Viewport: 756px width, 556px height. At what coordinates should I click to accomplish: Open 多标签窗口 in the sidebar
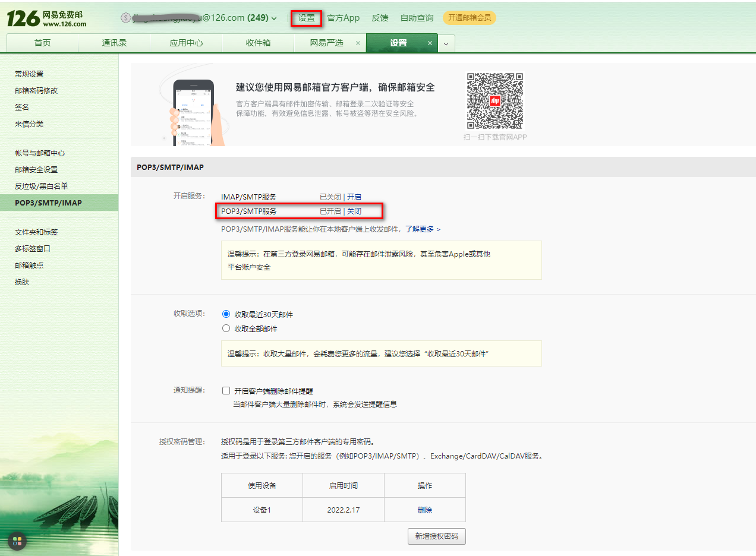point(33,248)
